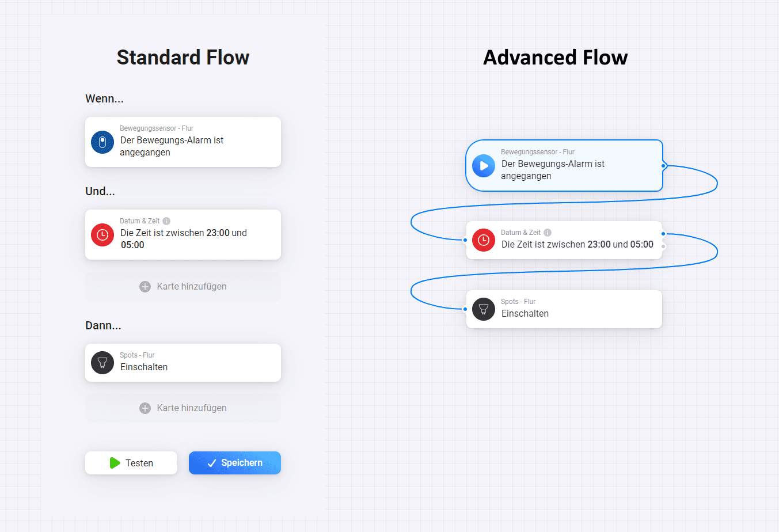Click the red clock icon in Standard Flow
The width and height of the screenshot is (779, 532).
coord(102,234)
